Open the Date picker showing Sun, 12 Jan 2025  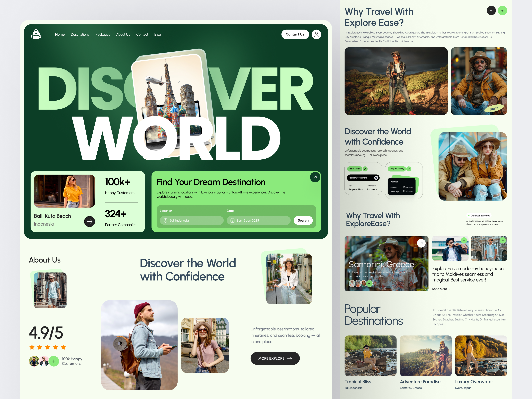pyautogui.click(x=259, y=220)
